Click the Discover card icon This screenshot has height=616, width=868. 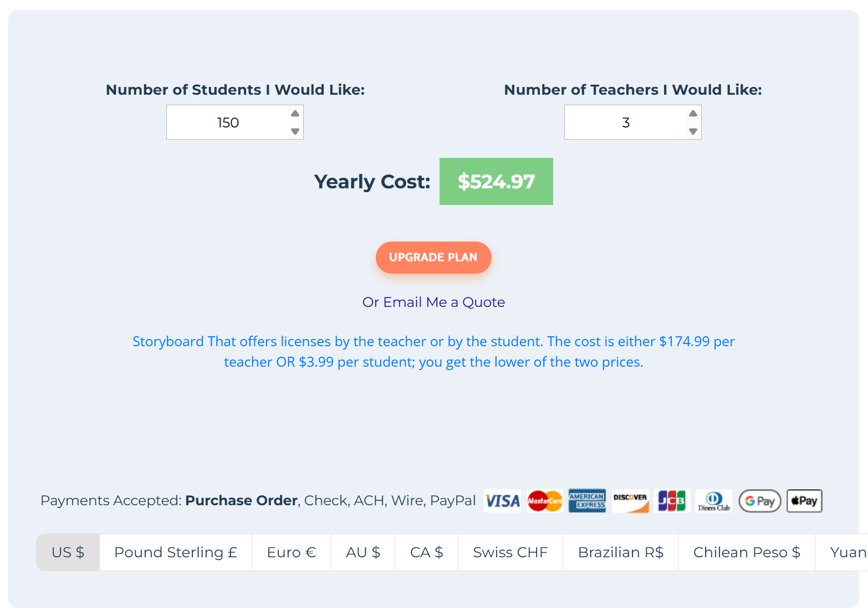630,501
